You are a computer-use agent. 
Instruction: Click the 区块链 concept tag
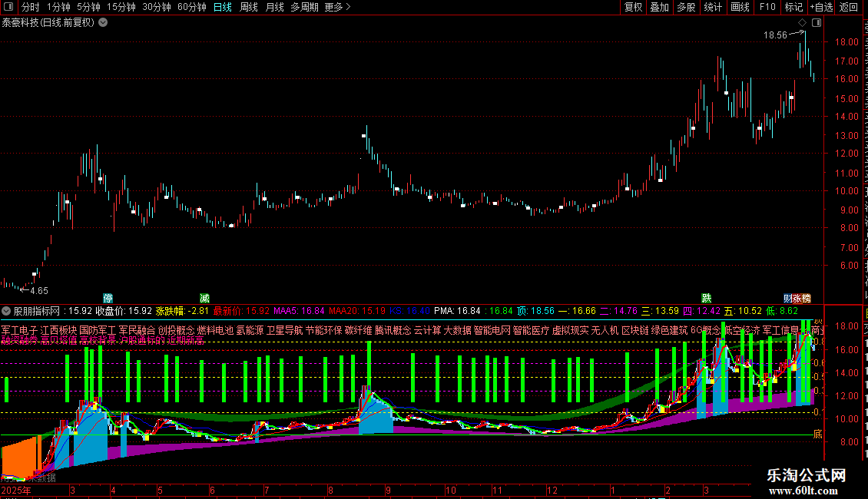click(635, 330)
